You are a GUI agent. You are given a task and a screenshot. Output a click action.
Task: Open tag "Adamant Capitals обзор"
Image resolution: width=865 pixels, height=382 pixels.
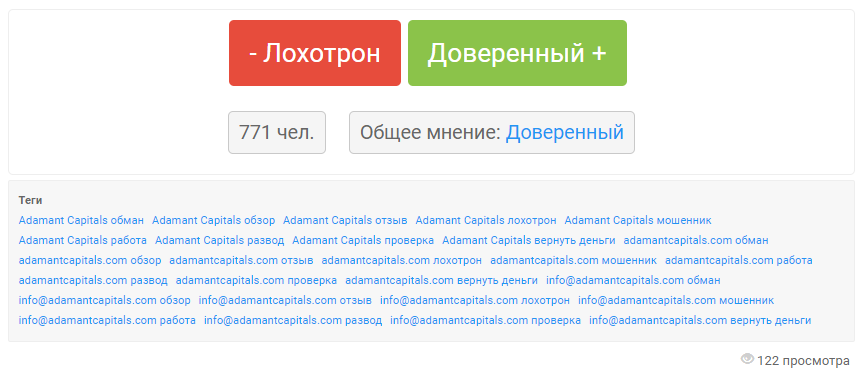point(213,220)
